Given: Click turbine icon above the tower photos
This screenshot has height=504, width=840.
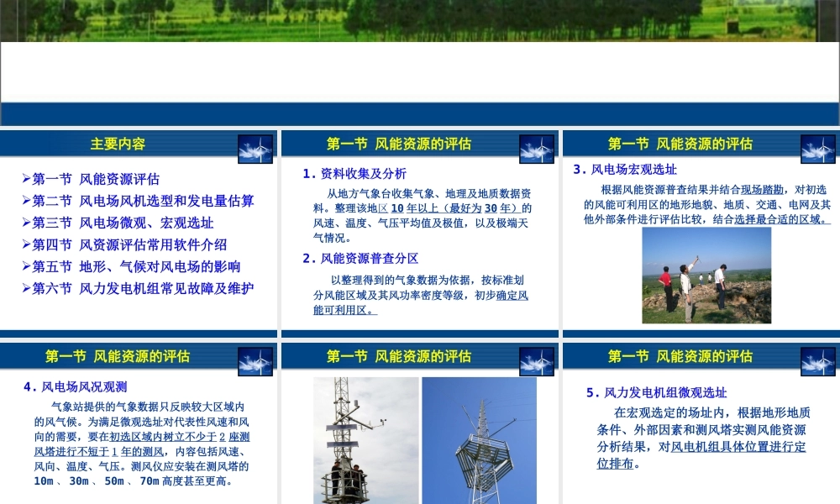Looking at the screenshot, I should click(x=537, y=361).
